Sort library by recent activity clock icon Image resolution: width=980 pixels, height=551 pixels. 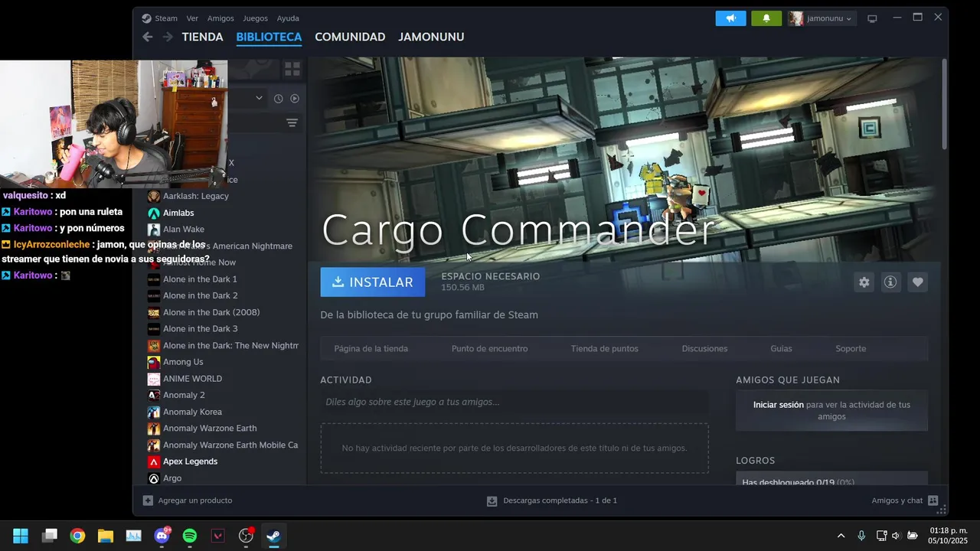tap(279, 98)
